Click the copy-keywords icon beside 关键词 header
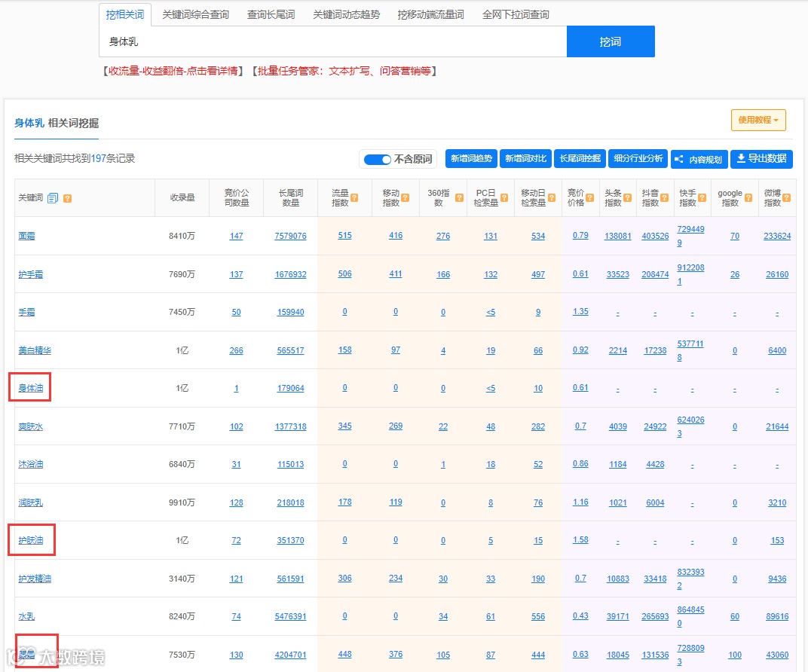 [x=53, y=198]
